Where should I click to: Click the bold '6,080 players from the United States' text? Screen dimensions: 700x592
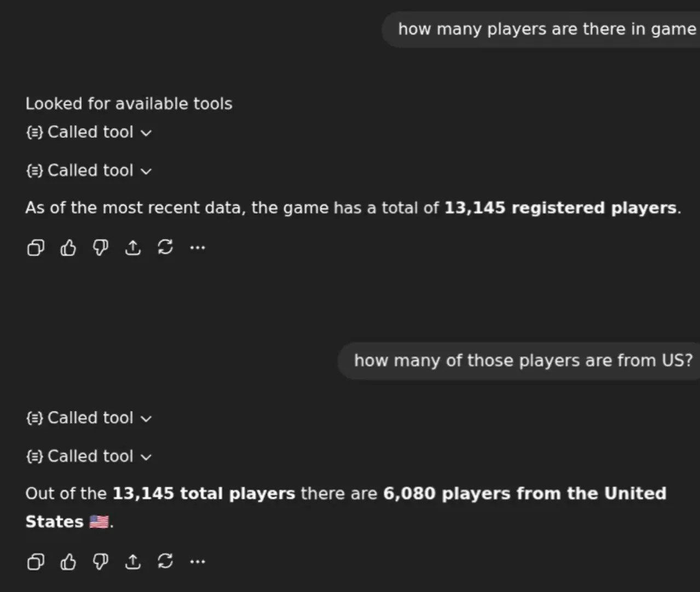(x=524, y=494)
